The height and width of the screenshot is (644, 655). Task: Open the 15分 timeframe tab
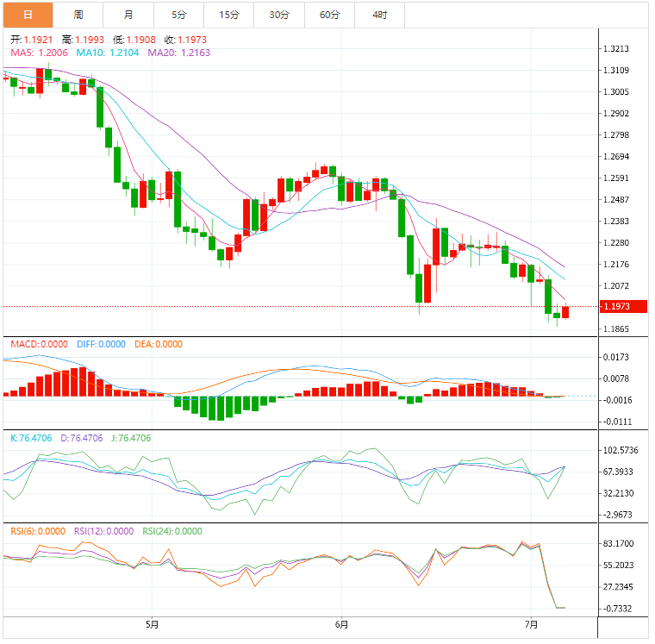pyautogui.click(x=229, y=15)
